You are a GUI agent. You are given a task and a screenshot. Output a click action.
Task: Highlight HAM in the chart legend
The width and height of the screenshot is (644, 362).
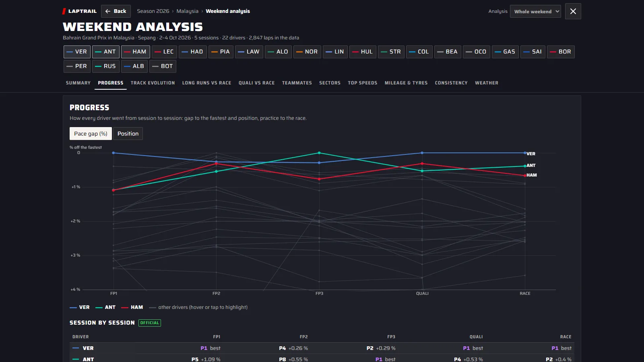point(132,307)
